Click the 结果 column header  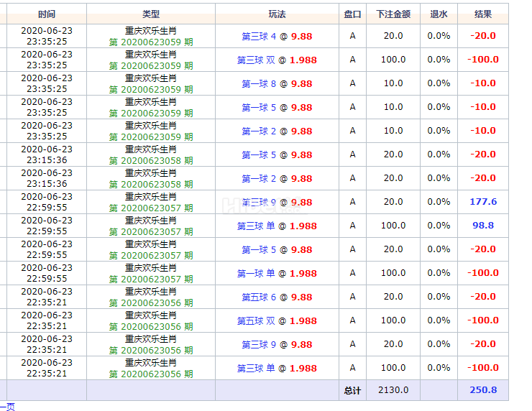click(483, 14)
